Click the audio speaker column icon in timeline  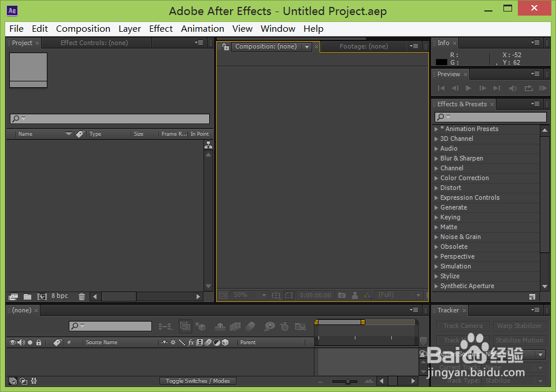pos(21,342)
